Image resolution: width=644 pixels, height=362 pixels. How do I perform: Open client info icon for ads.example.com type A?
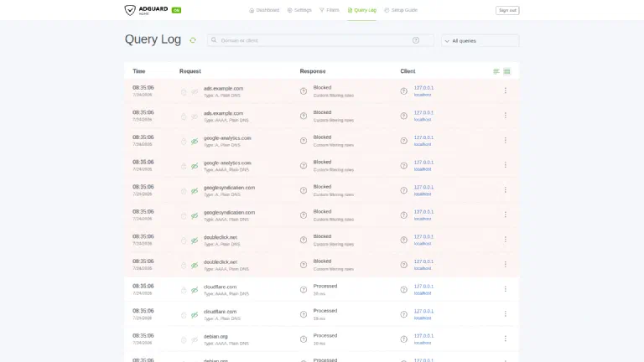[403, 91]
